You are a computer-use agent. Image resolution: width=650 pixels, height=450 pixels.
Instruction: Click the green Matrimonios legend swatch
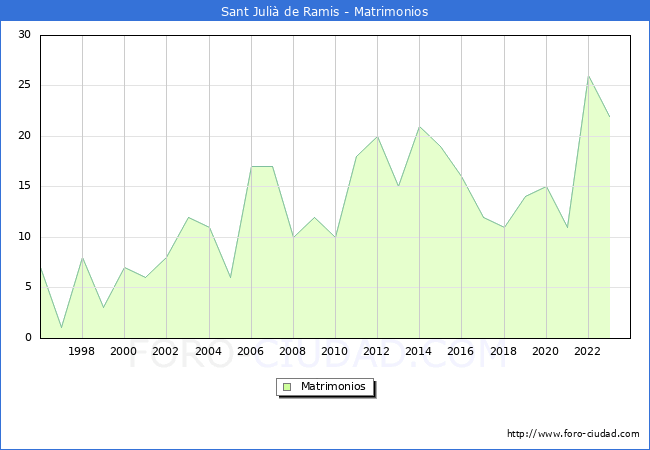point(287,387)
